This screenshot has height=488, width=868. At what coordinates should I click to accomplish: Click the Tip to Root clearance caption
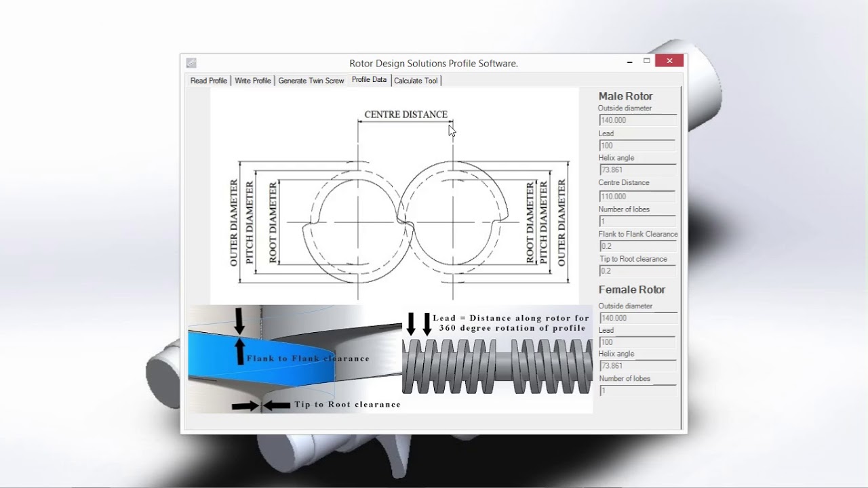pyautogui.click(x=347, y=405)
